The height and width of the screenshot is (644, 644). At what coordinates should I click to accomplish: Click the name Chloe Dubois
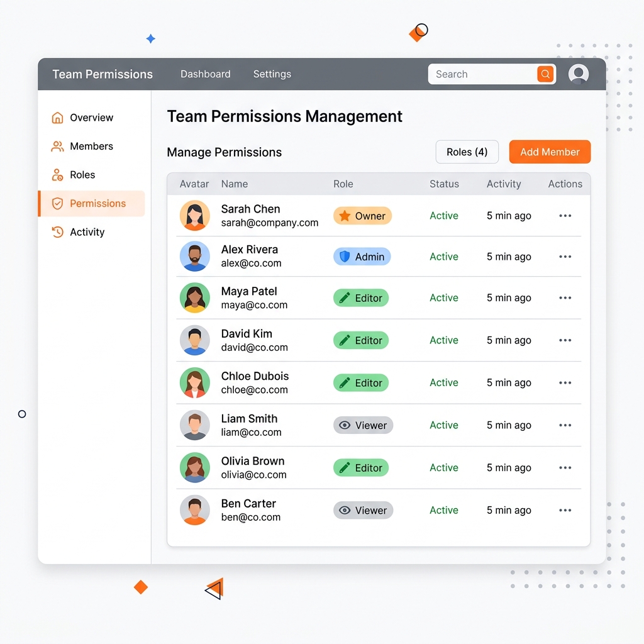(x=255, y=376)
